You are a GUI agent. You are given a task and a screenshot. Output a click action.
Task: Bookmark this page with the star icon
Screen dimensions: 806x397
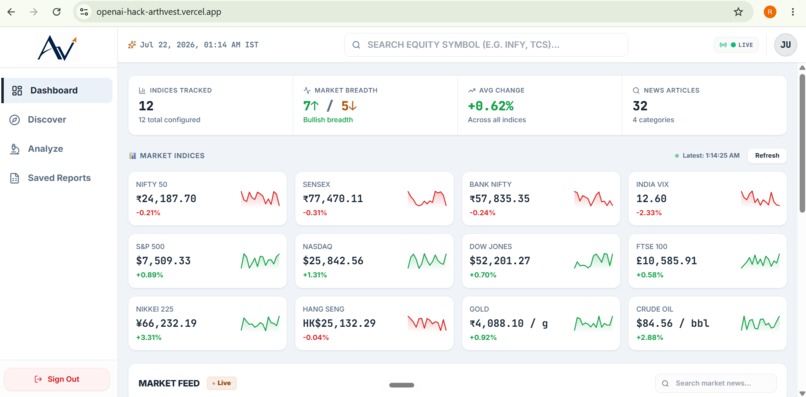click(738, 12)
